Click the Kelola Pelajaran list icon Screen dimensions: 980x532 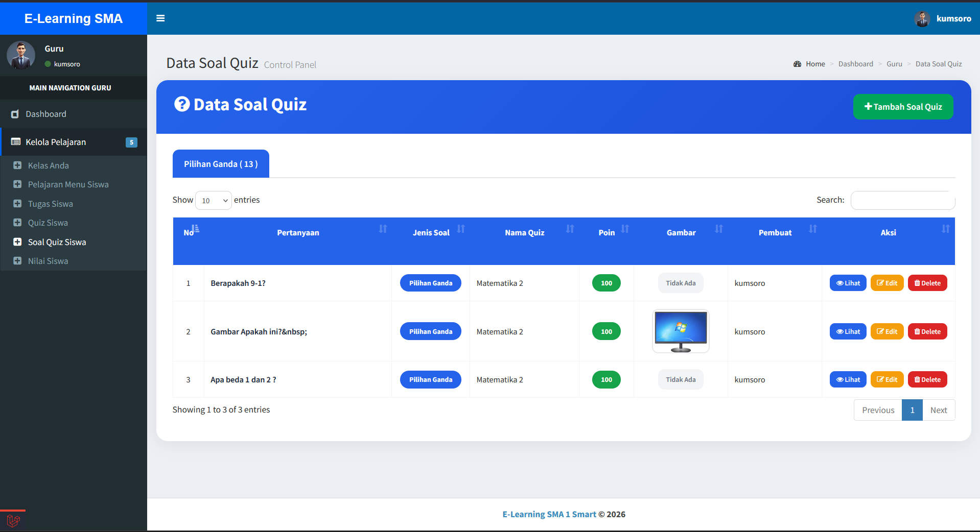point(16,141)
